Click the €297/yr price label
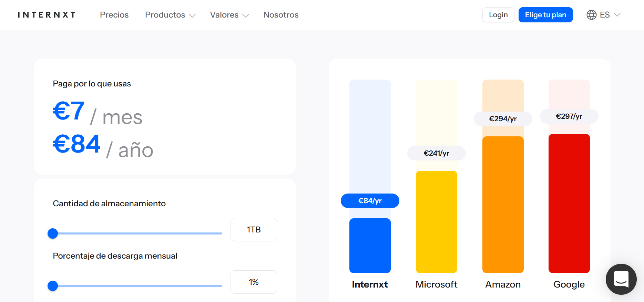644x302 pixels. [569, 116]
